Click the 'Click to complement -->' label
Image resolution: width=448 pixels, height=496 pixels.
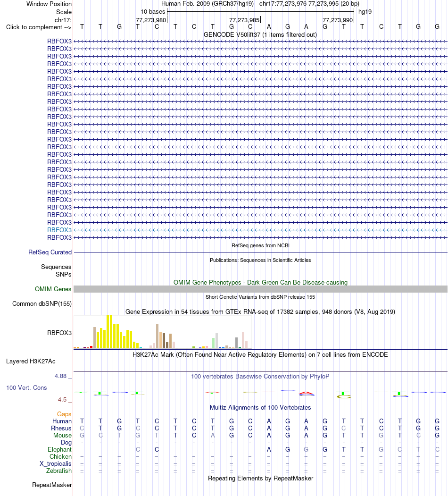coord(39,27)
